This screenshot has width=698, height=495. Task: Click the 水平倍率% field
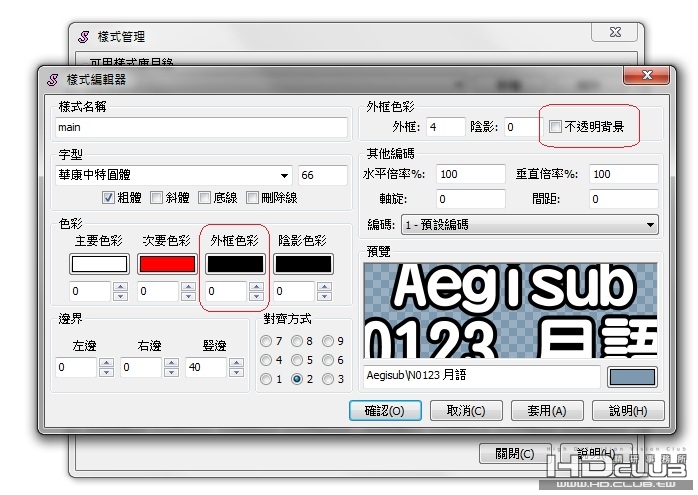coord(471,174)
